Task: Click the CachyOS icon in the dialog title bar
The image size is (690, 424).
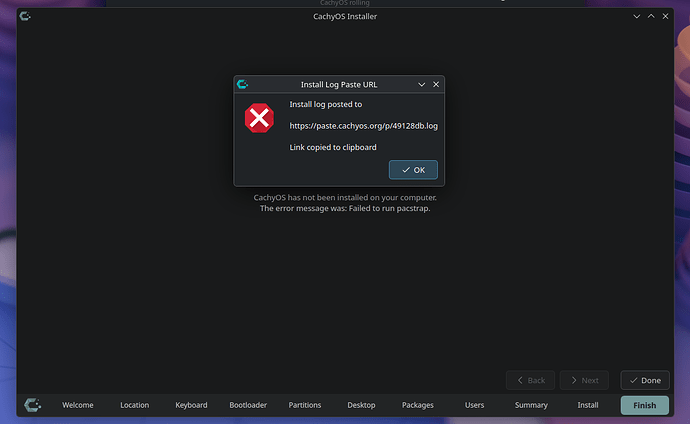Action: tap(242, 84)
